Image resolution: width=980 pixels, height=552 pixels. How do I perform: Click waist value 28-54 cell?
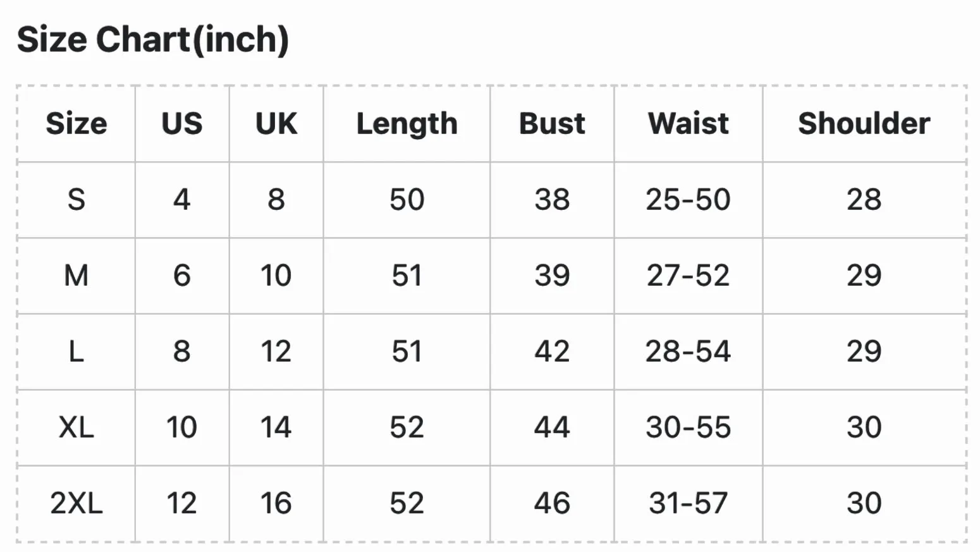[x=689, y=352]
